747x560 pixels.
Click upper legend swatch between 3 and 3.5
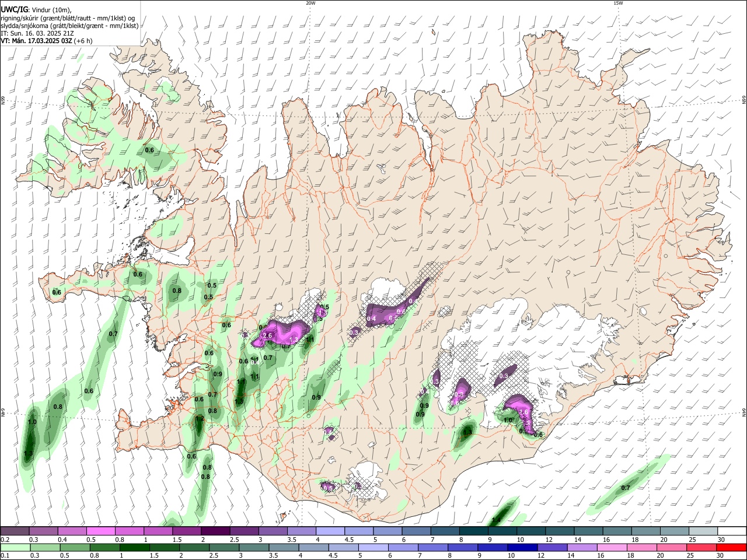click(x=273, y=531)
